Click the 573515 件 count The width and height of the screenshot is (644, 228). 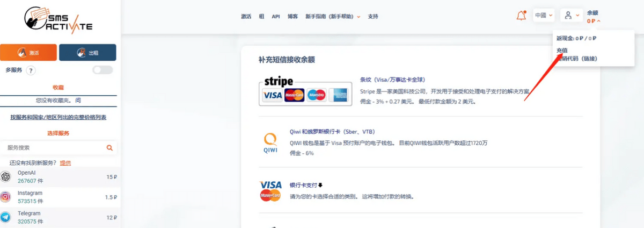30,201
